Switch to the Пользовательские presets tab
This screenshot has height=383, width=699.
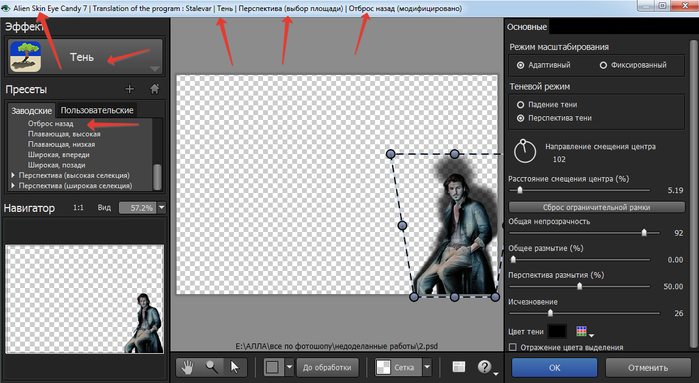point(97,110)
